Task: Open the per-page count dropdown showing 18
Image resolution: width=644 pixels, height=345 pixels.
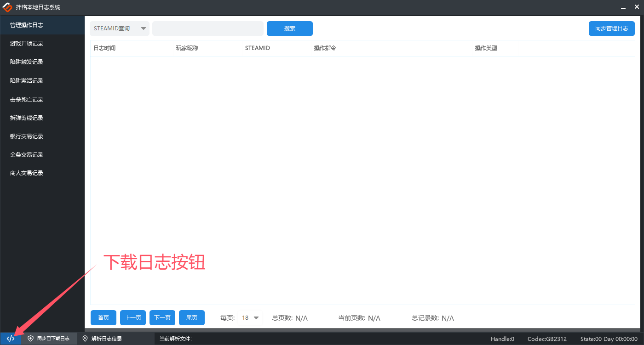Action: pos(250,317)
